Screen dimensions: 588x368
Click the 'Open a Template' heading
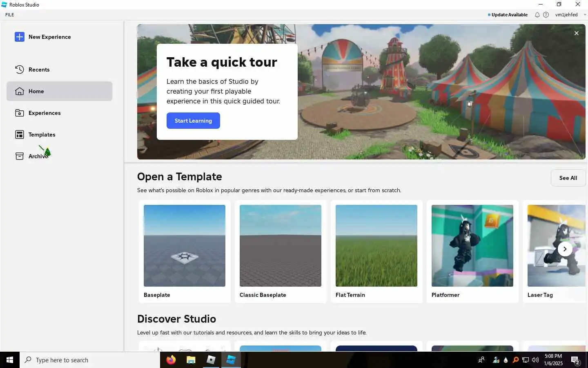click(180, 177)
